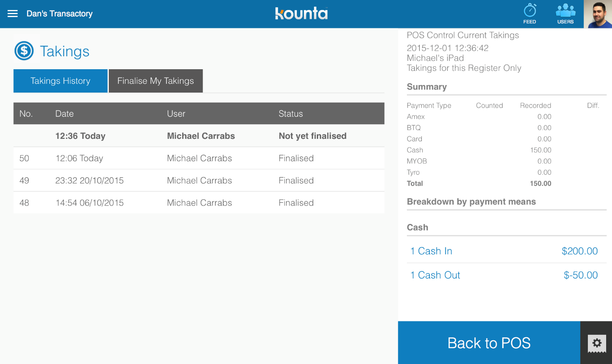This screenshot has width=612, height=364.
Task: Click Michael Carrabs in row 48
Action: pyautogui.click(x=200, y=203)
